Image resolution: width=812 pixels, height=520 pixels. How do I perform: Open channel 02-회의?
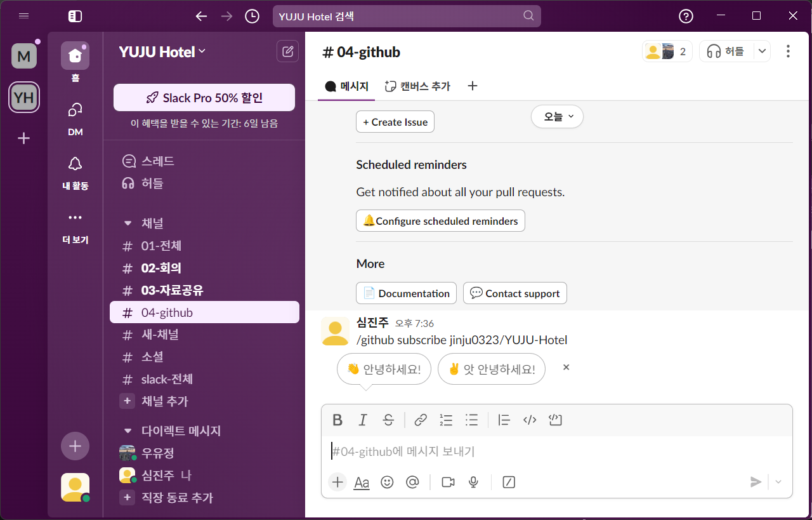point(204,268)
